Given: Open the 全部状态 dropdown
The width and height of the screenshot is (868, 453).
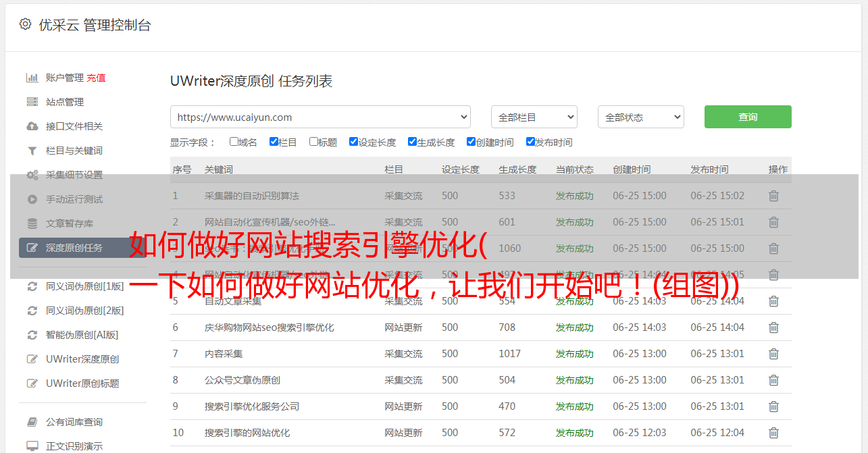Looking at the screenshot, I should pos(641,117).
